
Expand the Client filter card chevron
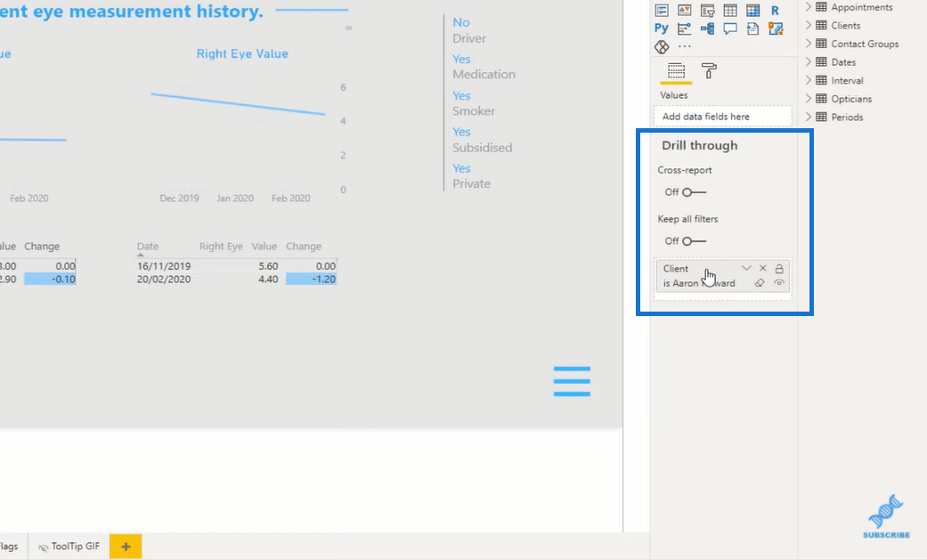coord(746,269)
